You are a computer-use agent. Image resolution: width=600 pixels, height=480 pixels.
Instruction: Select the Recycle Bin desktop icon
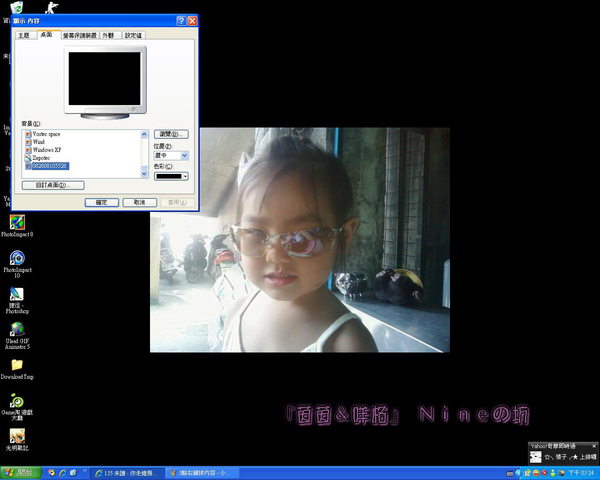[x=16, y=7]
